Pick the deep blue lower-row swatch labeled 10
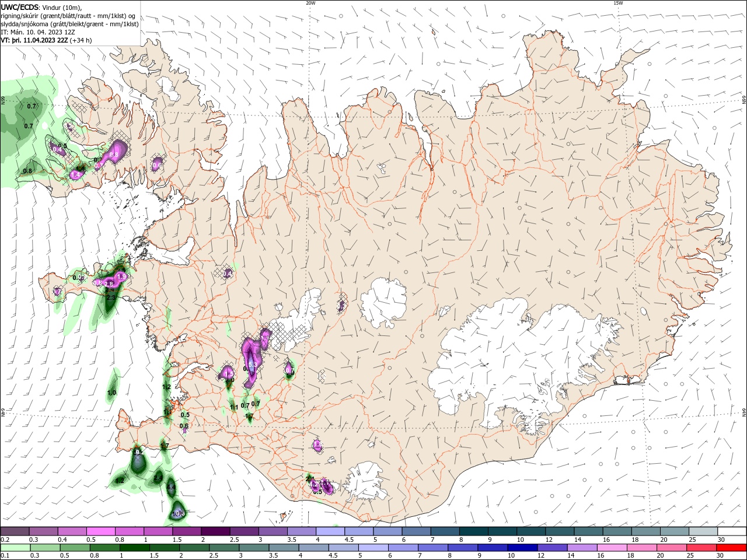This screenshot has width=747, height=560. click(523, 548)
